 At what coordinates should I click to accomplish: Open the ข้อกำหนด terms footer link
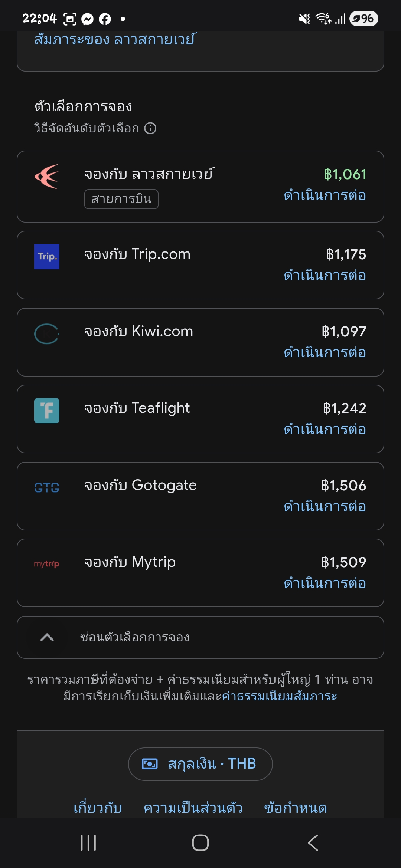click(x=296, y=808)
